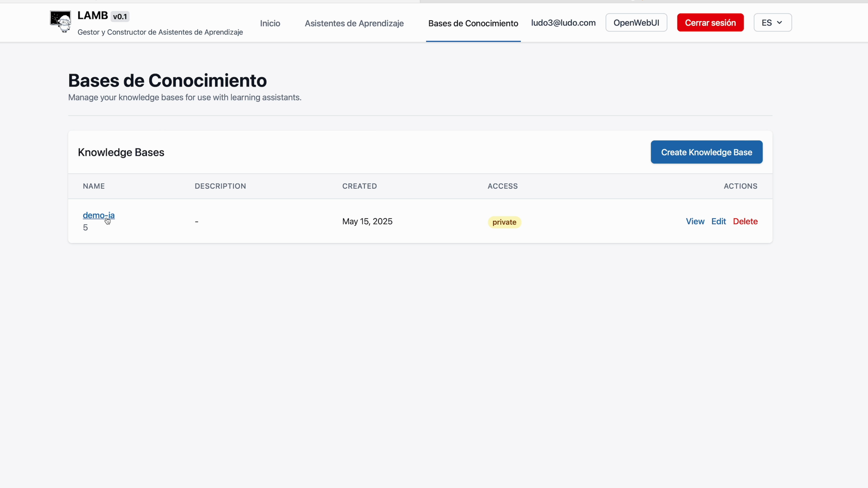This screenshot has height=488, width=868.
Task: Click the NAME column header
Action: (94, 186)
